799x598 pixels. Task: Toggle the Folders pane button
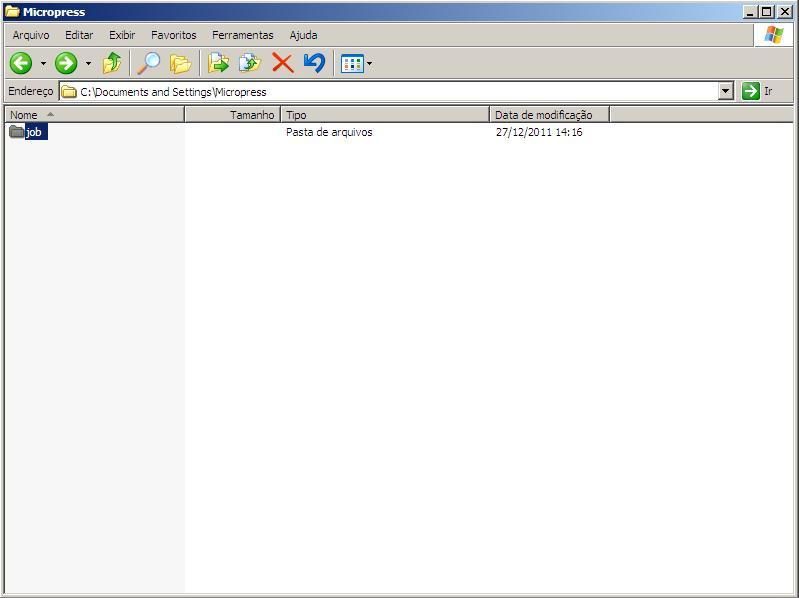coord(180,64)
